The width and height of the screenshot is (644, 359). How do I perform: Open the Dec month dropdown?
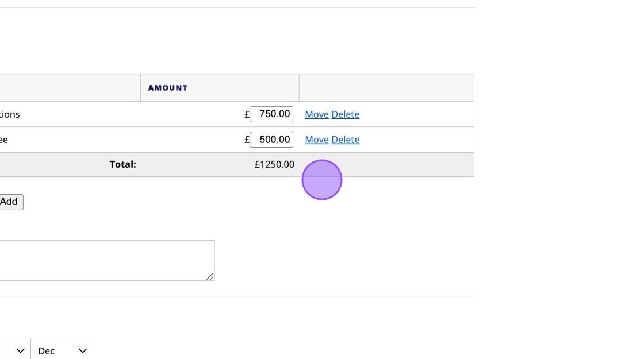61,350
